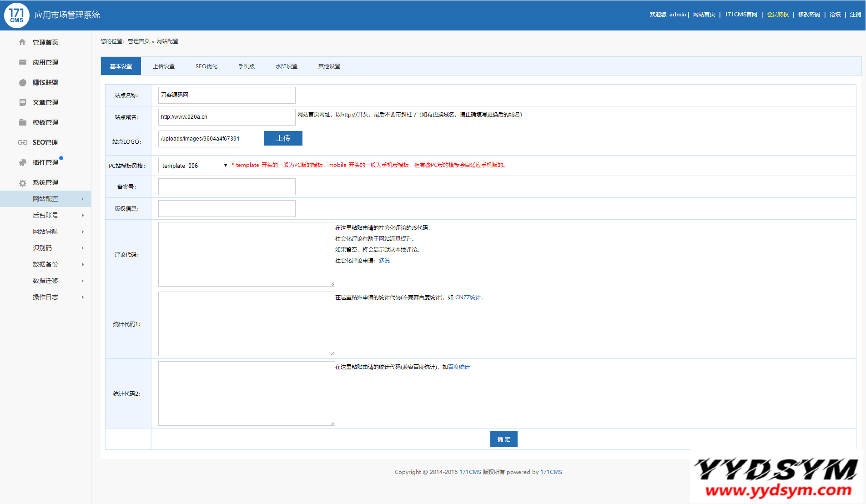Click the 确定 submit button
The image size is (866, 504).
pyautogui.click(x=503, y=439)
